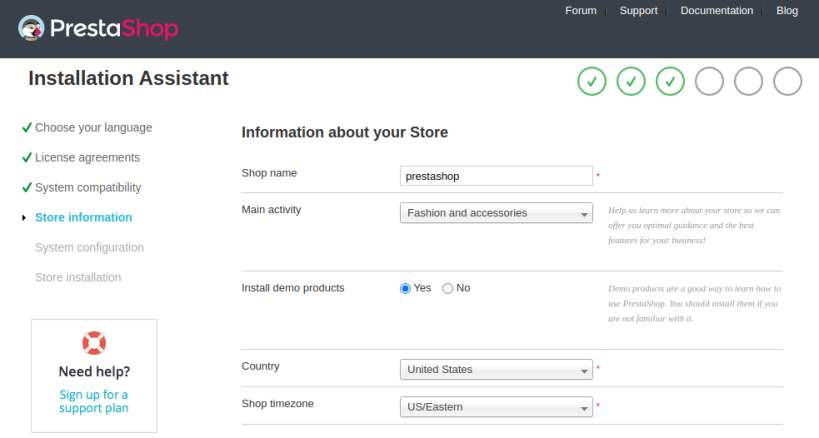
Task: Open the Country dropdown
Action: (496, 370)
